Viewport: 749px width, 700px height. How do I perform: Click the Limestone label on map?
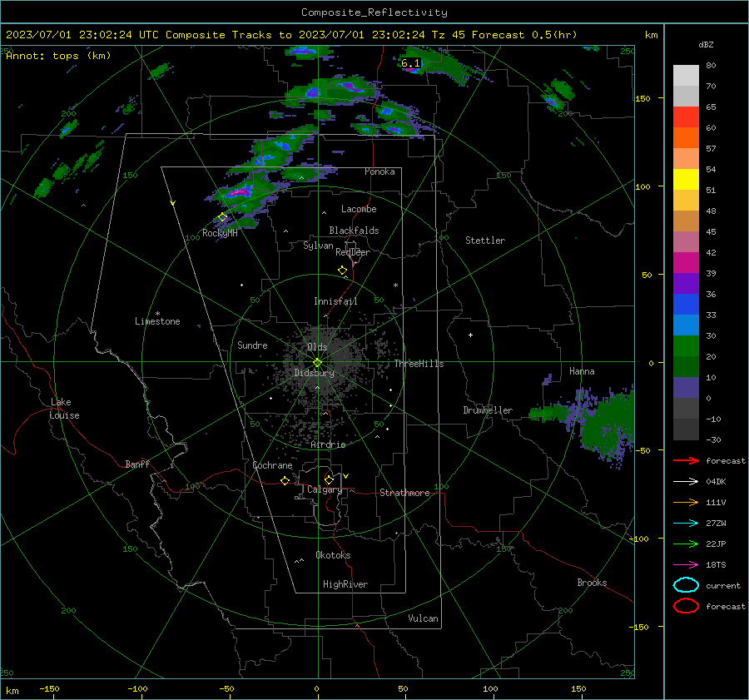157,321
